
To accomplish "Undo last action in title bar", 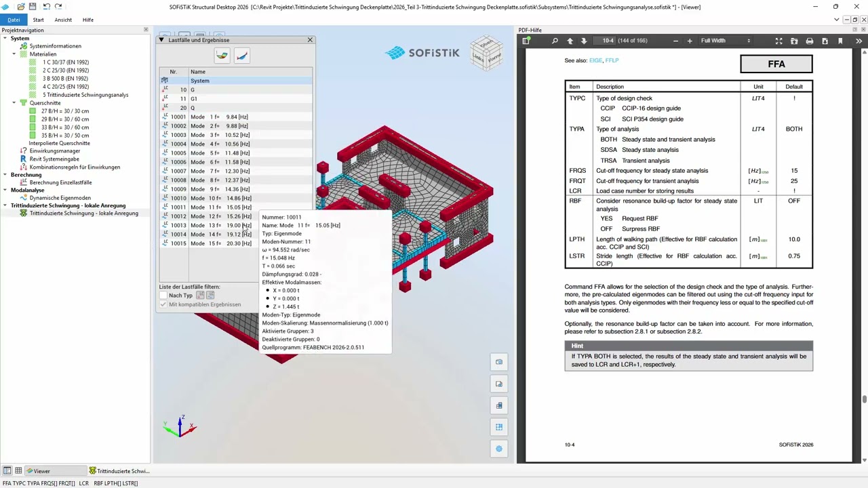I will (46, 7).
